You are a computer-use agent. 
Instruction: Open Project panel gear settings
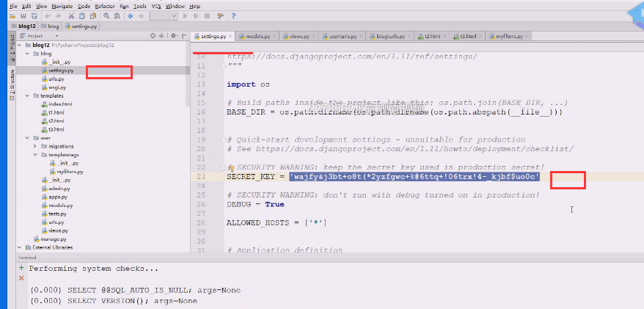[173, 36]
